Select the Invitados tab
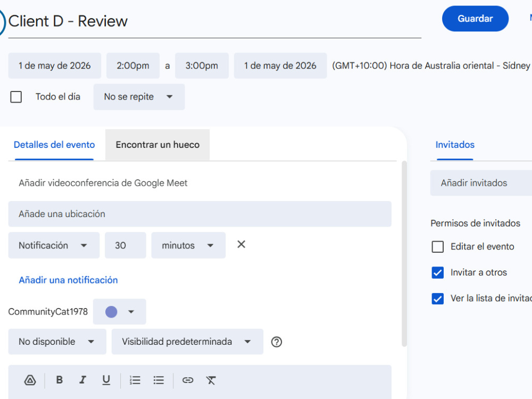Viewport: 532px width, 399px height. point(455,145)
